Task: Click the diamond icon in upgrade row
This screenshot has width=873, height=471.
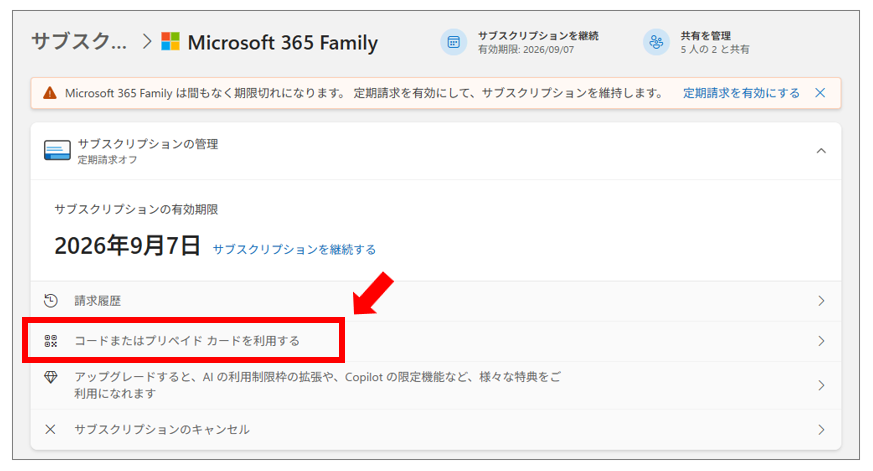Action: (x=51, y=377)
